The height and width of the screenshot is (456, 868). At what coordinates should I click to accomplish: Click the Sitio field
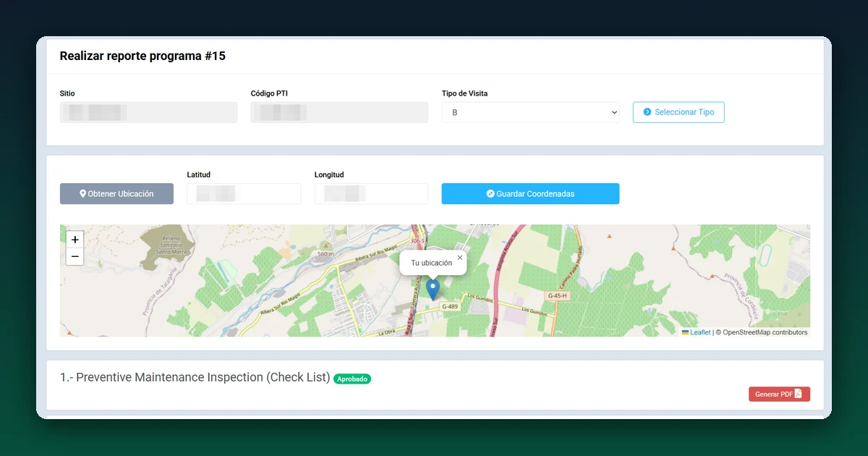(148, 112)
